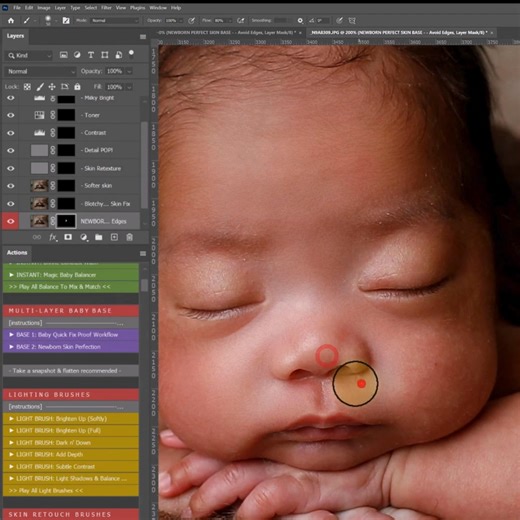This screenshot has width=520, height=520.
Task: Click the brush angle icon
Action: 311,21
